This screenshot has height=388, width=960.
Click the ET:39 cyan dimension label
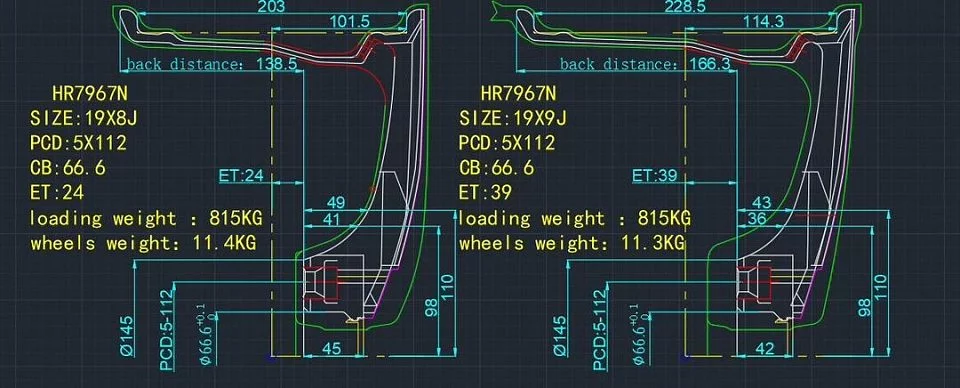pyautogui.click(x=654, y=176)
